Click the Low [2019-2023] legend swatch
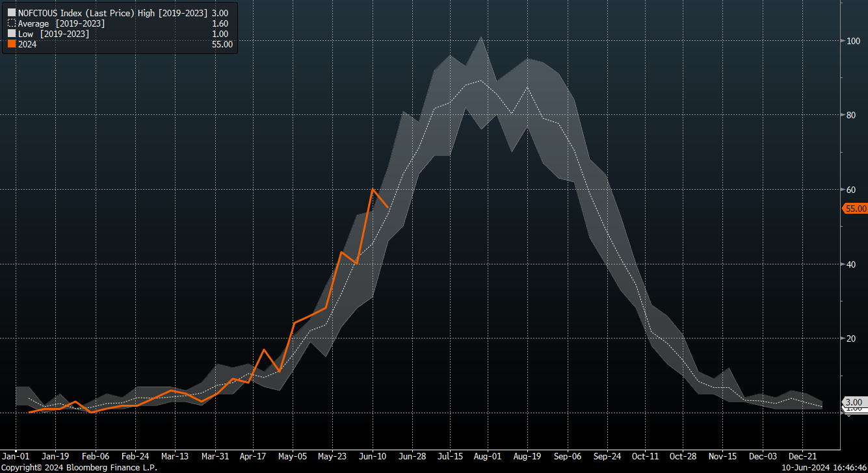Screen dimensions: 868x473 coord(11,34)
